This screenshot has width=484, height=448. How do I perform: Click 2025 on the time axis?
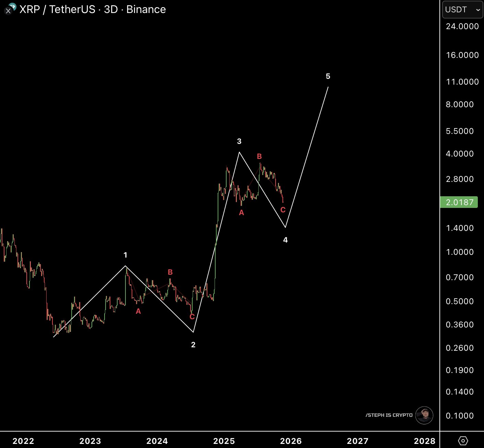(224, 441)
